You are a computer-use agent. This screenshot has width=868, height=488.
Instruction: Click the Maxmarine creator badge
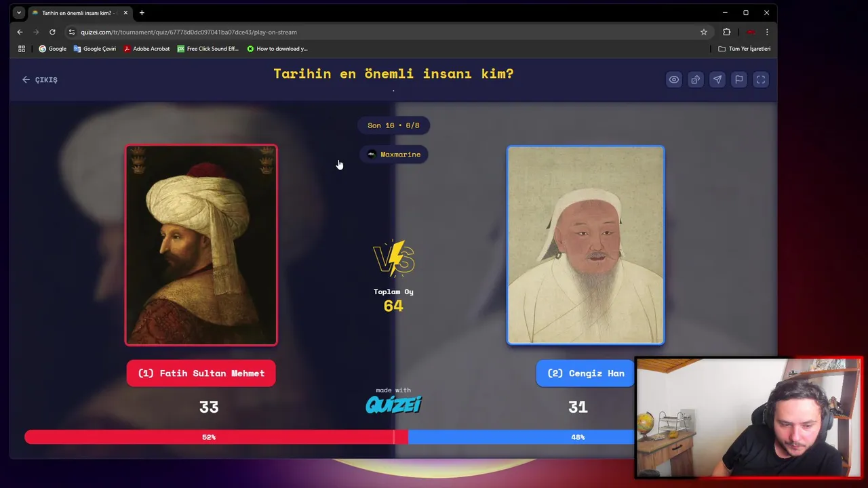click(393, 155)
